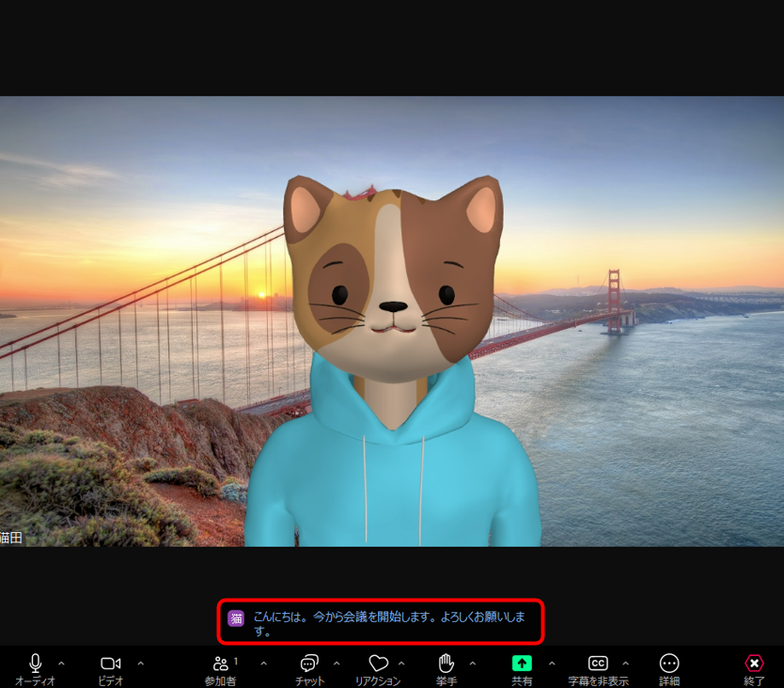The height and width of the screenshot is (688, 784).
Task: Click the リアクション heart icon
Action: coord(379,664)
